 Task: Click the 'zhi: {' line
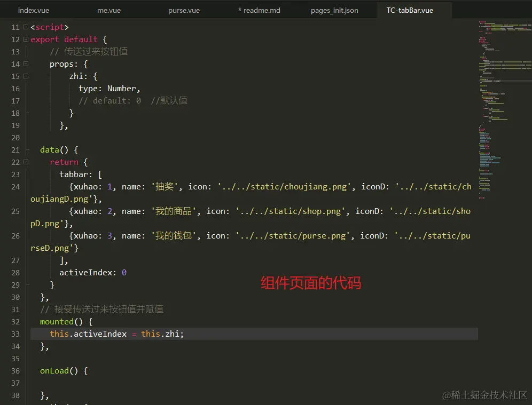(83, 76)
